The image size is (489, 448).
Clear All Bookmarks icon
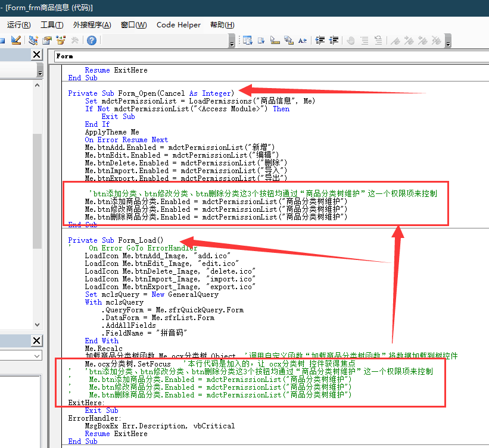[x=437, y=40]
